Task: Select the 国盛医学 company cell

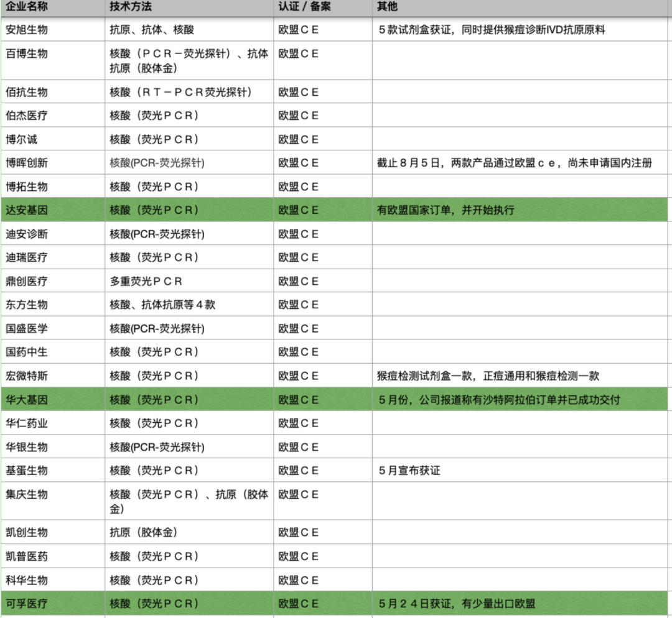Action: point(53,328)
